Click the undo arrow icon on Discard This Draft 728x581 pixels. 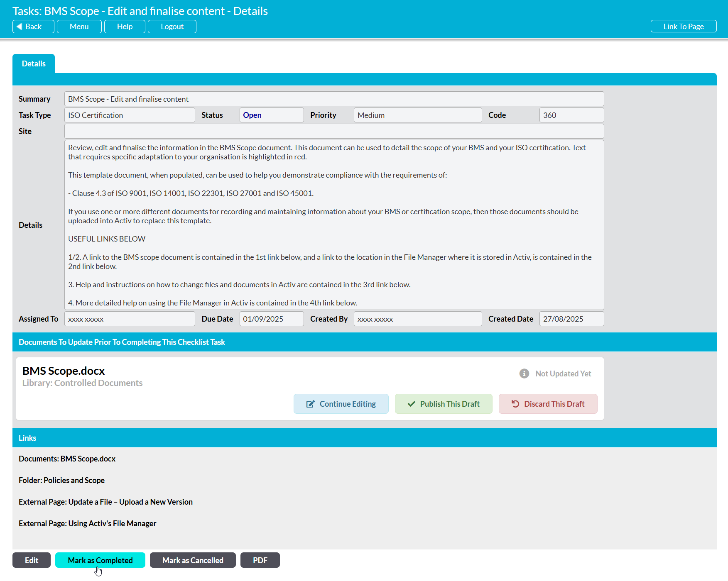(x=515, y=404)
